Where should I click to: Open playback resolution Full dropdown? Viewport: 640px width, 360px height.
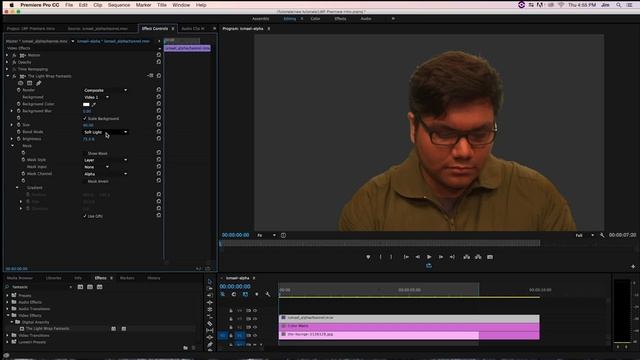(584, 235)
